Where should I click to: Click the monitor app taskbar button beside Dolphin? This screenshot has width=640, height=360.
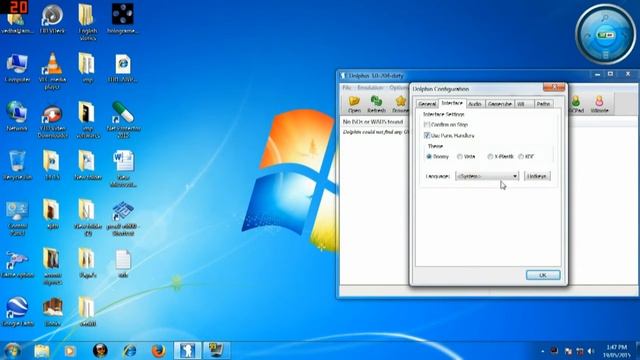216,351
